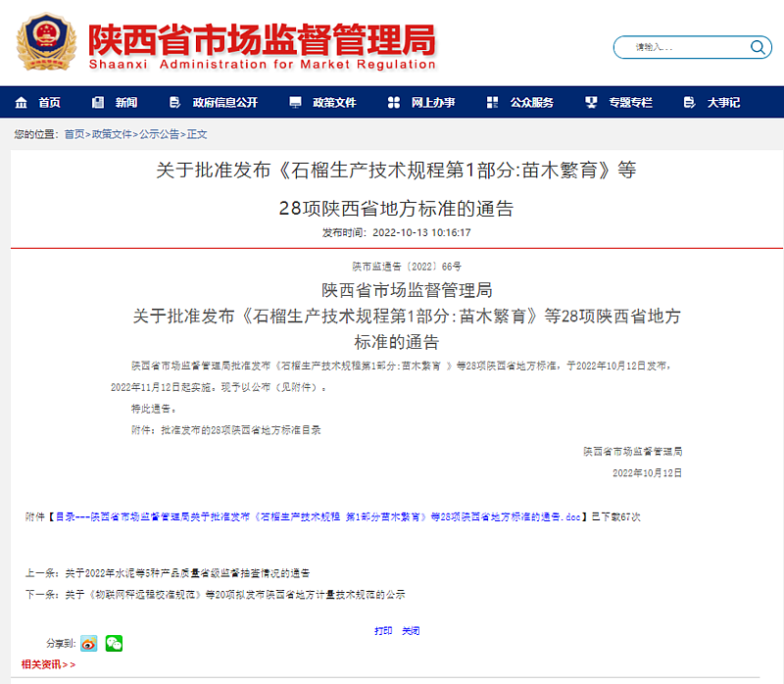The height and width of the screenshot is (684, 784).
Task: Go to previous article about 水泥 inspection
Action: coord(187,572)
